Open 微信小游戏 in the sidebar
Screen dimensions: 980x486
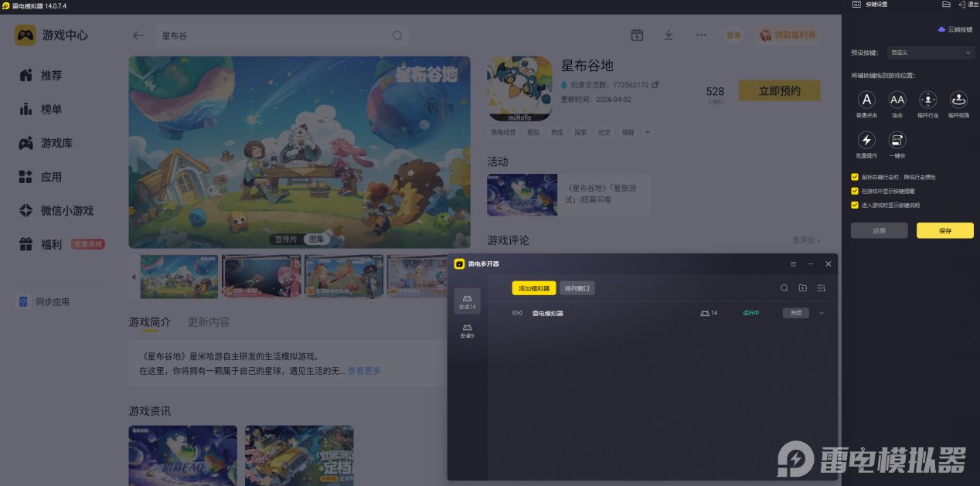point(66,210)
